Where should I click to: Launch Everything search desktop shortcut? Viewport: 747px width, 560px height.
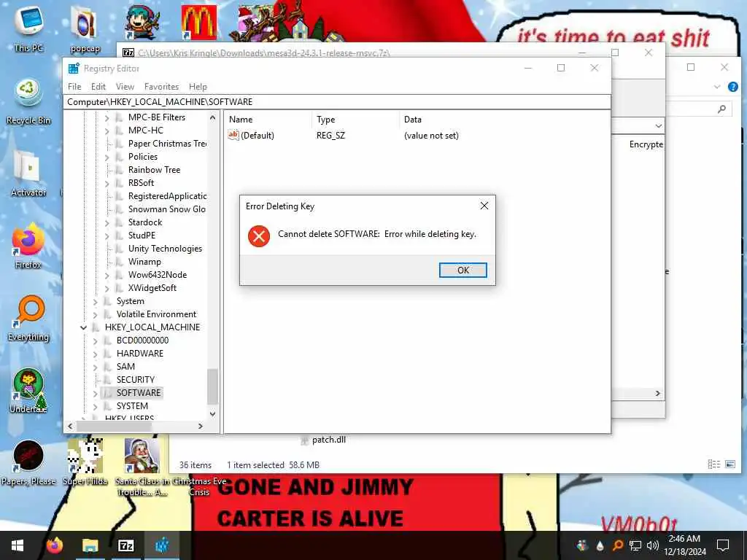(x=28, y=319)
